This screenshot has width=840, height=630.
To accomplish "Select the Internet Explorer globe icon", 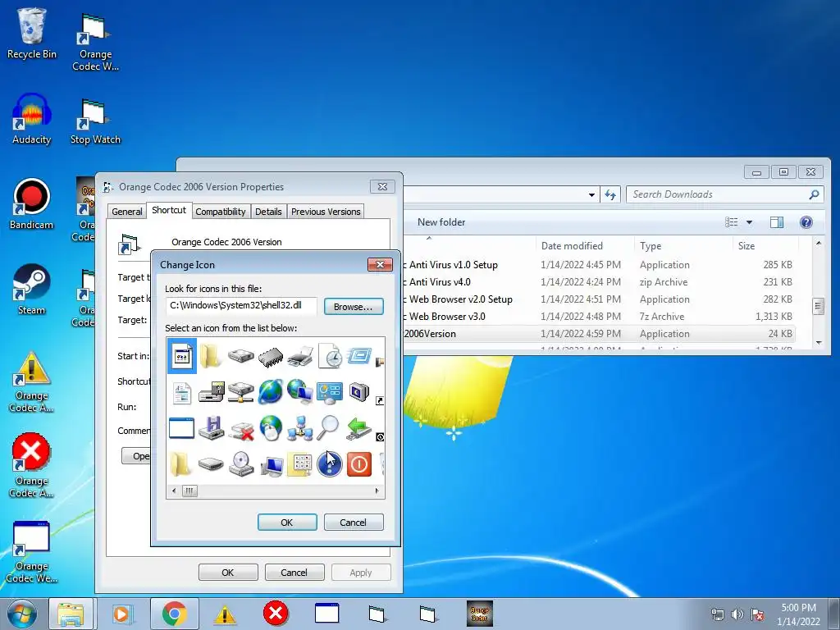I will click(x=271, y=392).
